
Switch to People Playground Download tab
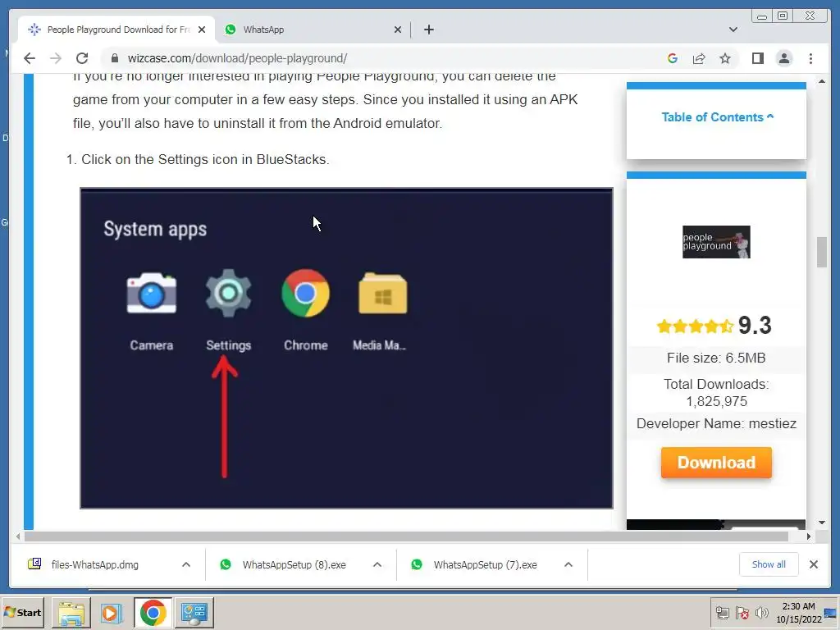point(116,30)
